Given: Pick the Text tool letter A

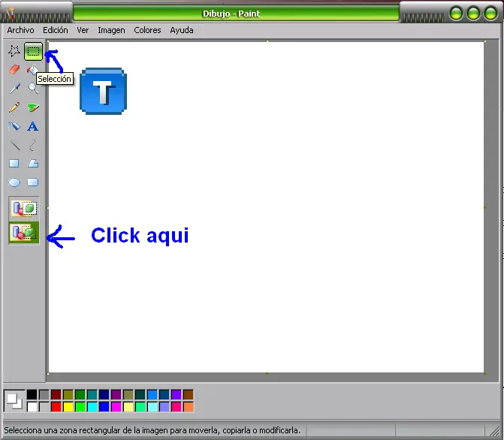Looking at the screenshot, I should click(32, 126).
